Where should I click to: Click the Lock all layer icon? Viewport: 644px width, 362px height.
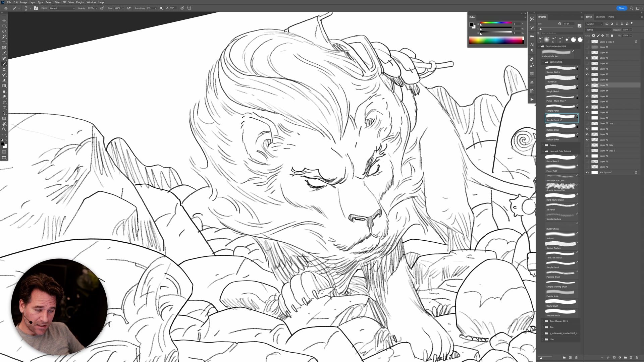pos(612,36)
